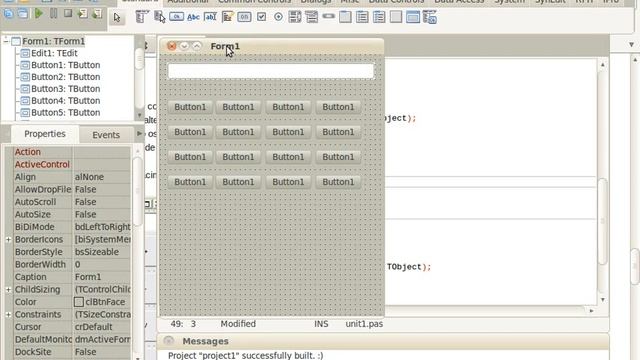Screen dimensions: 640x360
Task: Click the Modified status bar indicator
Action: coord(238,324)
